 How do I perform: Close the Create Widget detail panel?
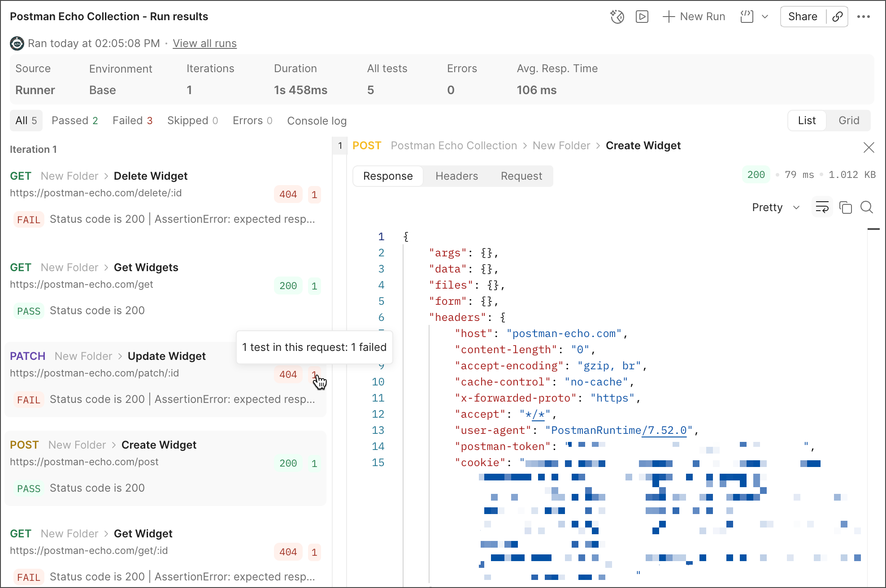pyautogui.click(x=869, y=147)
